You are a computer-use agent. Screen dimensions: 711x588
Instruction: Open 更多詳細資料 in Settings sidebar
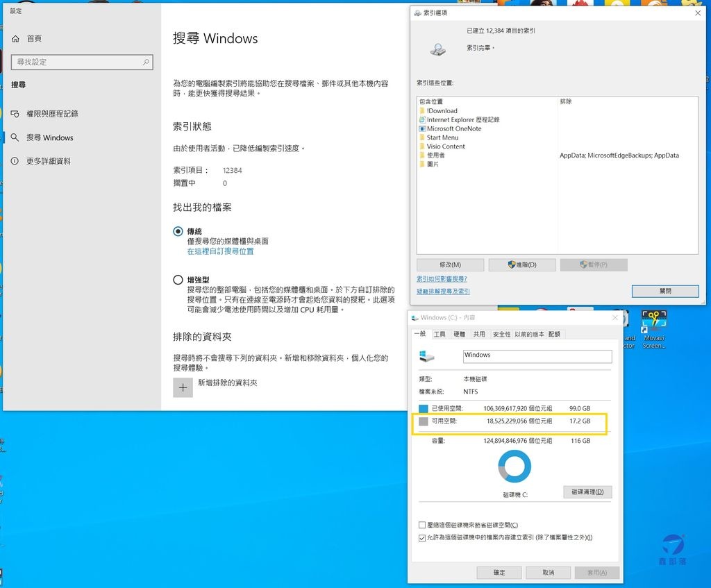point(48,161)
